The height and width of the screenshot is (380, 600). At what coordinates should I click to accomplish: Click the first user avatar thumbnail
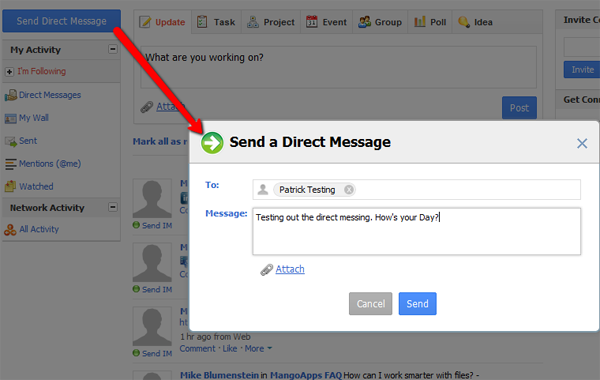pos(152,199)
